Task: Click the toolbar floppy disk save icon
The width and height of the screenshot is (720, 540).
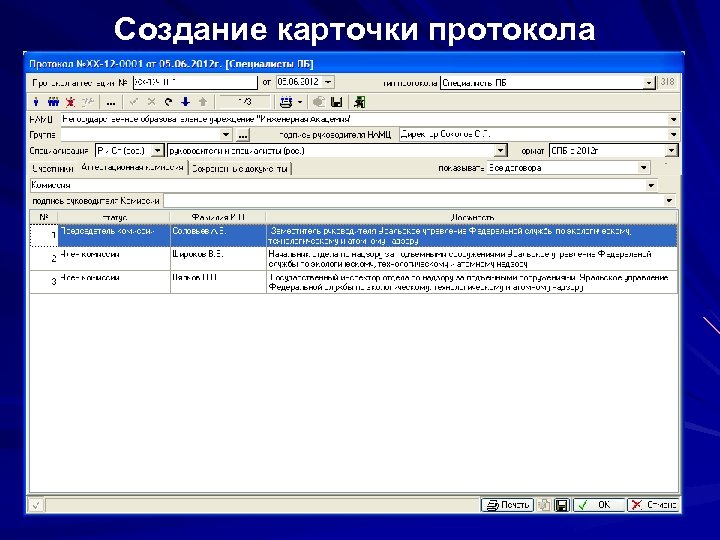Action: point(337,102)
